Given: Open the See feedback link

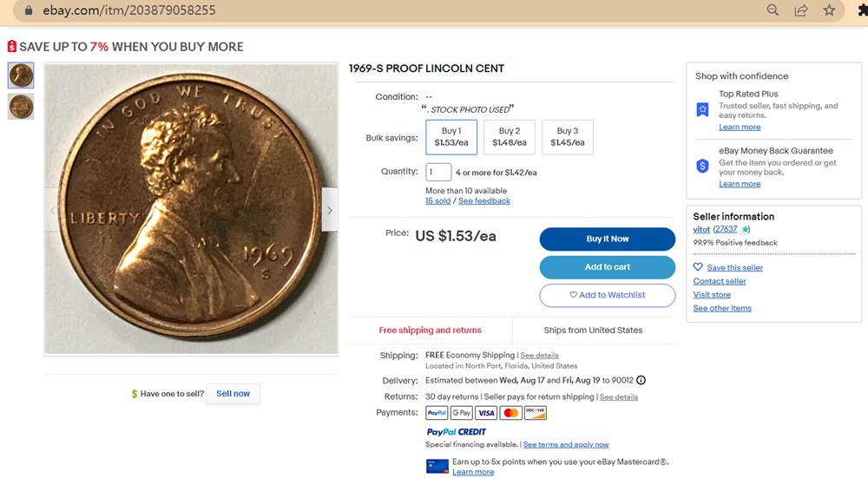Looking at the screenshot, I should click(484, 201).
